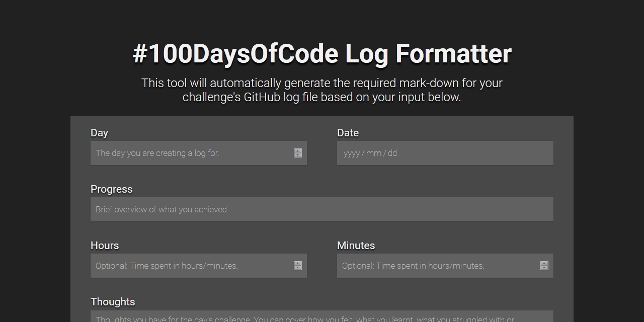Viewport: 644px width, 322px height.
Task: Click the Date field label
Action: coord(348,133)
